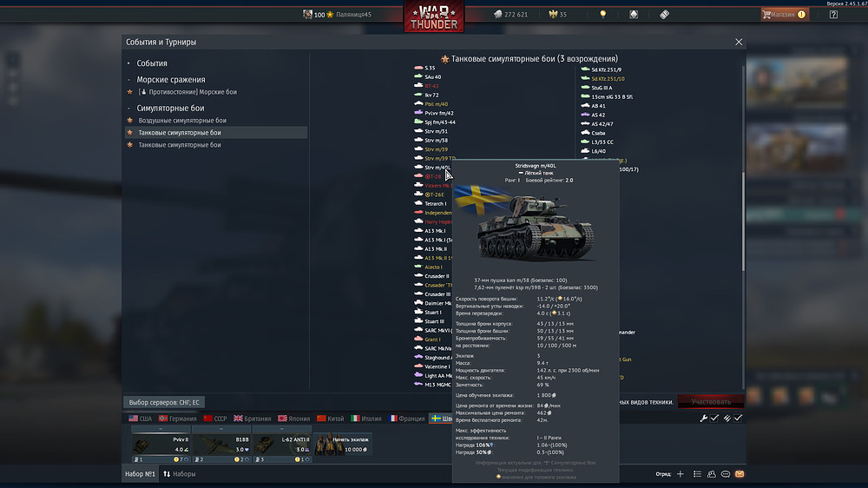Click Выбор серверов: СНГ, ЕС button
Image resolution: width=868 pixels, height=488 pixels.
point(164,403)
